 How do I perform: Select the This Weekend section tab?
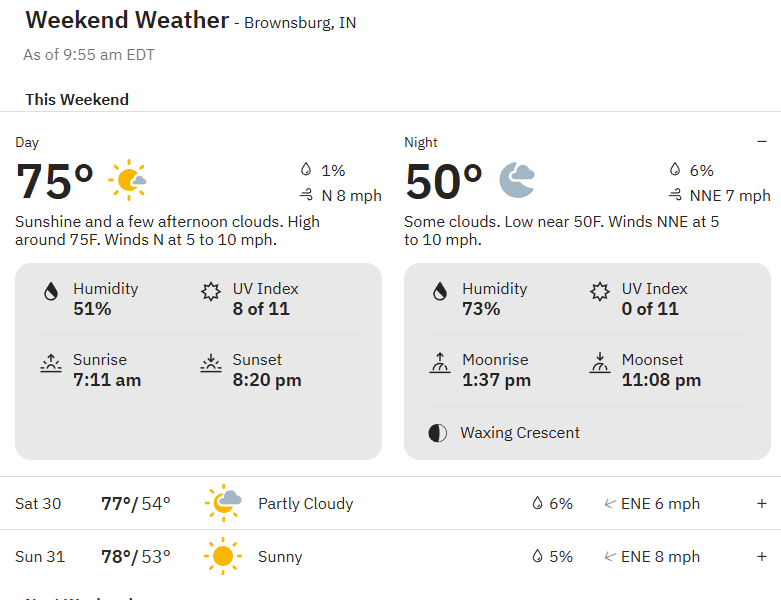click(x=77, y=100)
